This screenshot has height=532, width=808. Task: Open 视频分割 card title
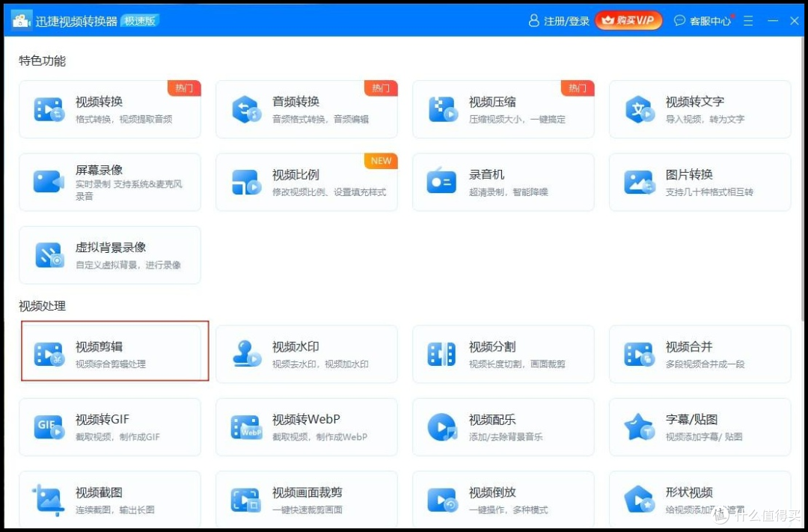492,346
